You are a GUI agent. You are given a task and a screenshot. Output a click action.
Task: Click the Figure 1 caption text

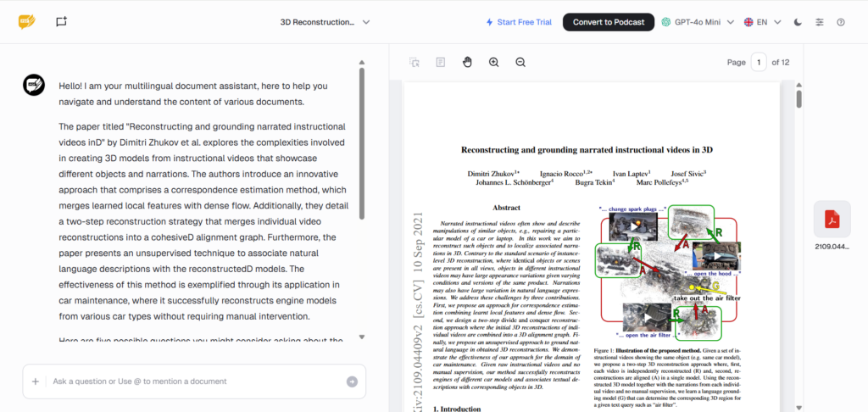(668, 380)
